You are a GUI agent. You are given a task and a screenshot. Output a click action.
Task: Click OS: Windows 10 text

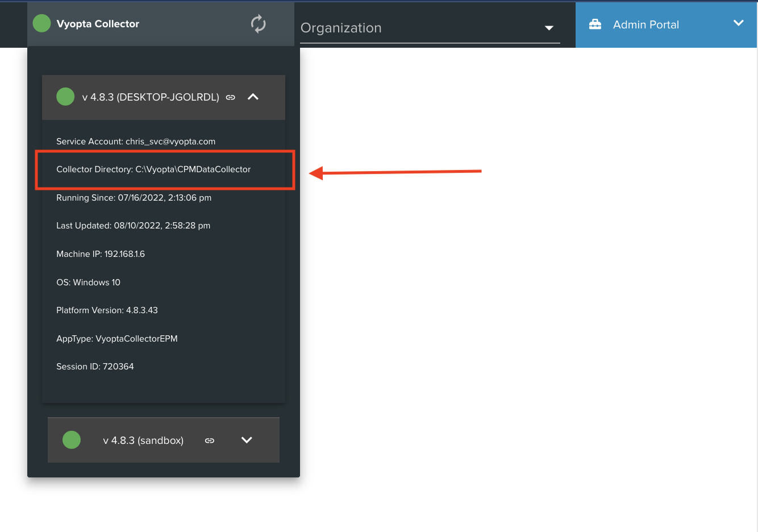point(89,282)
